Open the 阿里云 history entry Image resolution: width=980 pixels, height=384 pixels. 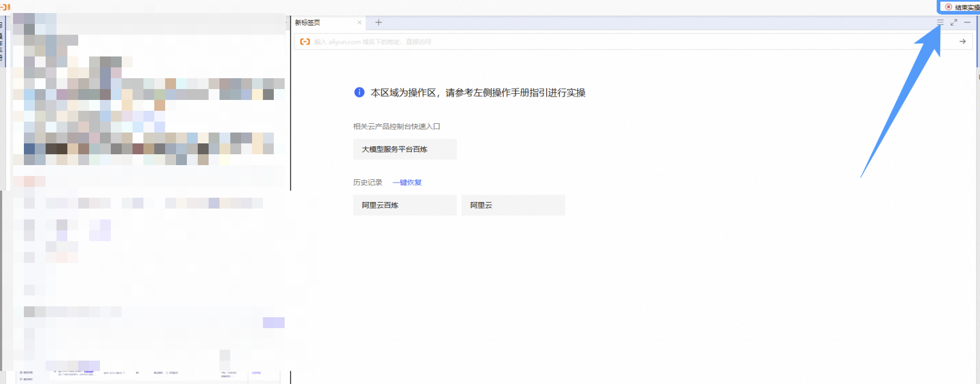(x=513, y=205)
